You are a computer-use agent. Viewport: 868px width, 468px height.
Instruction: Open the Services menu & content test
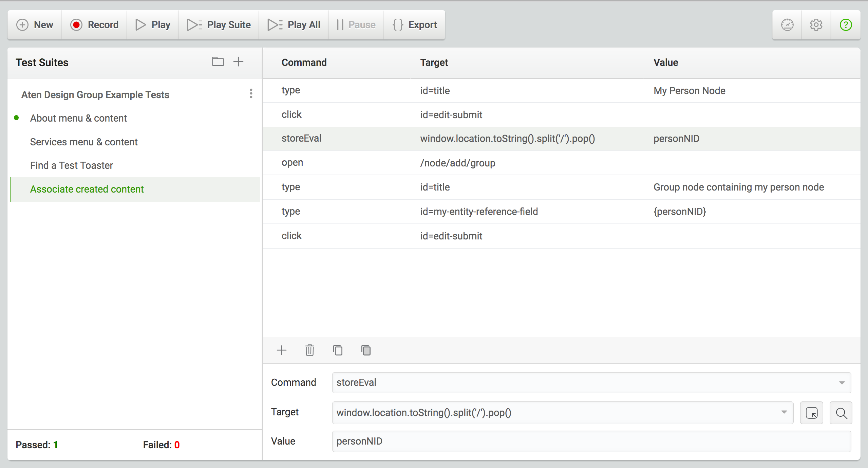(84, 142)
